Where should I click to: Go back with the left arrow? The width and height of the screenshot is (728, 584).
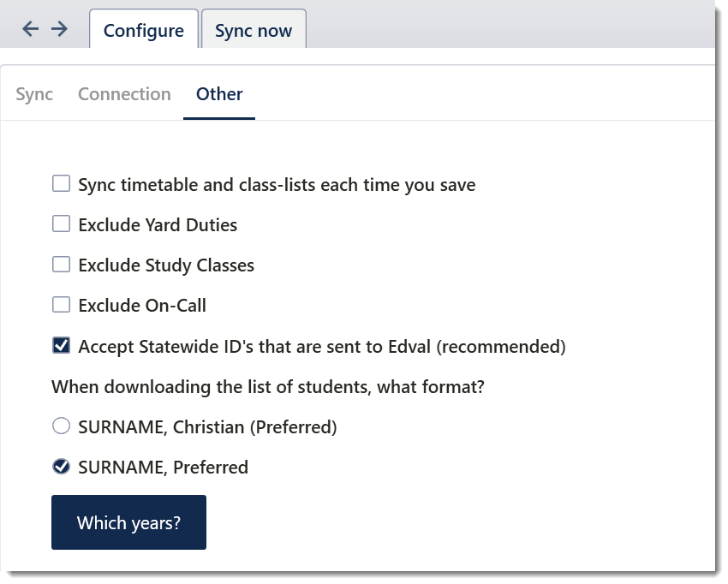click(x=31, y=29)
